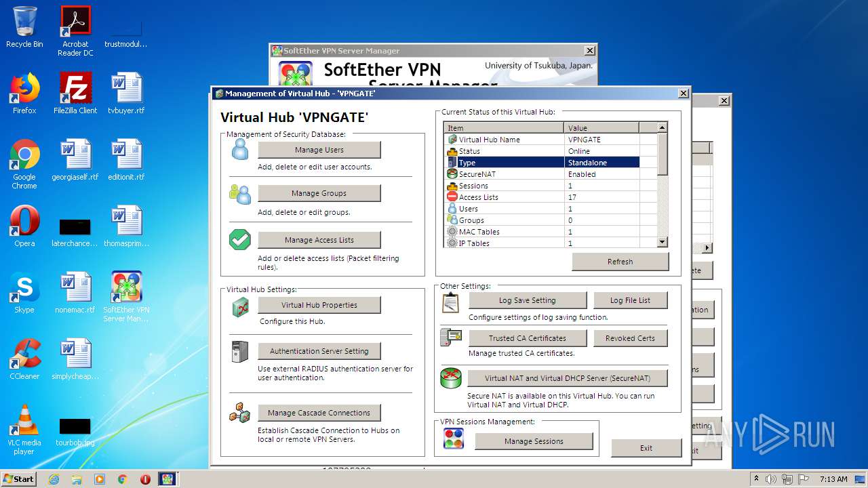Open Virtual Hub Properties
Image resolution: width=868 pixels, height=488 pixels.
pyautogui.click(x=319, y=305)
